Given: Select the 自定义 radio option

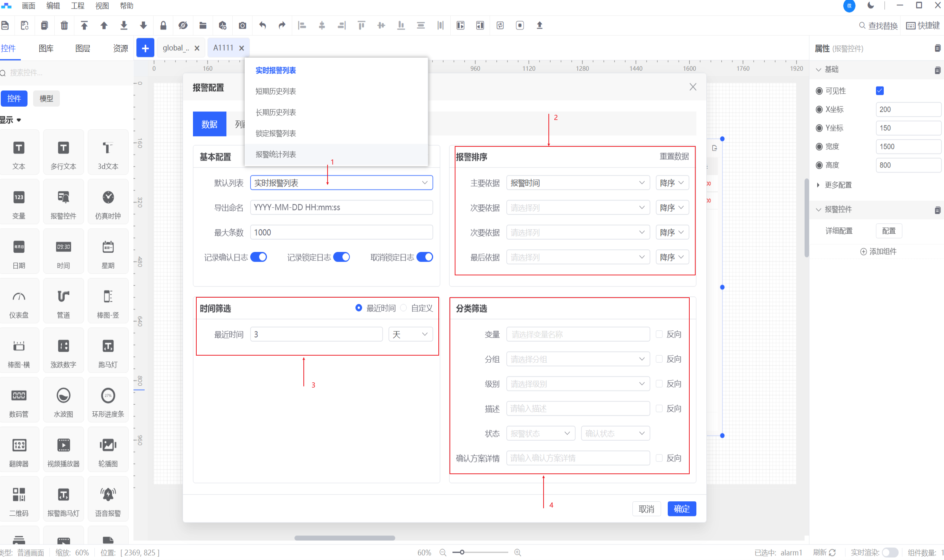Looking at the screenshot, I should tap(403, 308).
